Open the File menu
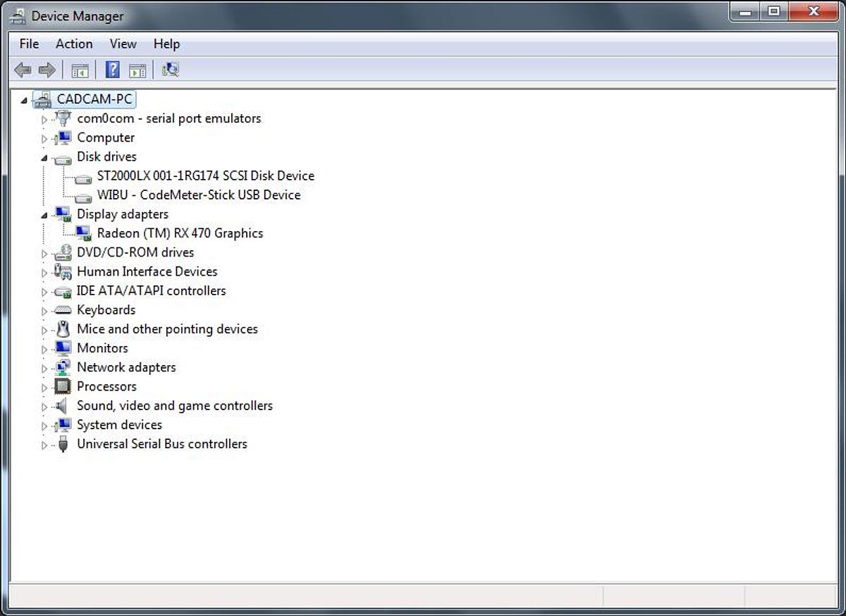 pos(29,44)
